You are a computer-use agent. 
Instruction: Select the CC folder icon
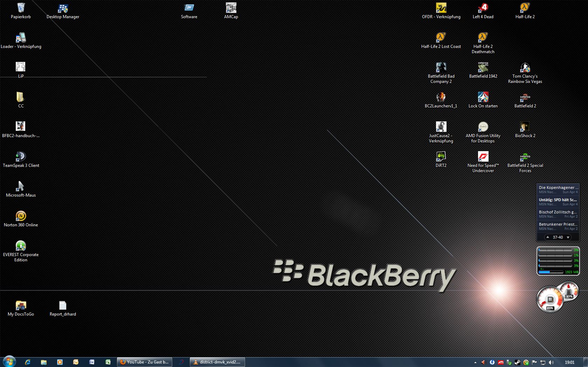click(21, 100)
